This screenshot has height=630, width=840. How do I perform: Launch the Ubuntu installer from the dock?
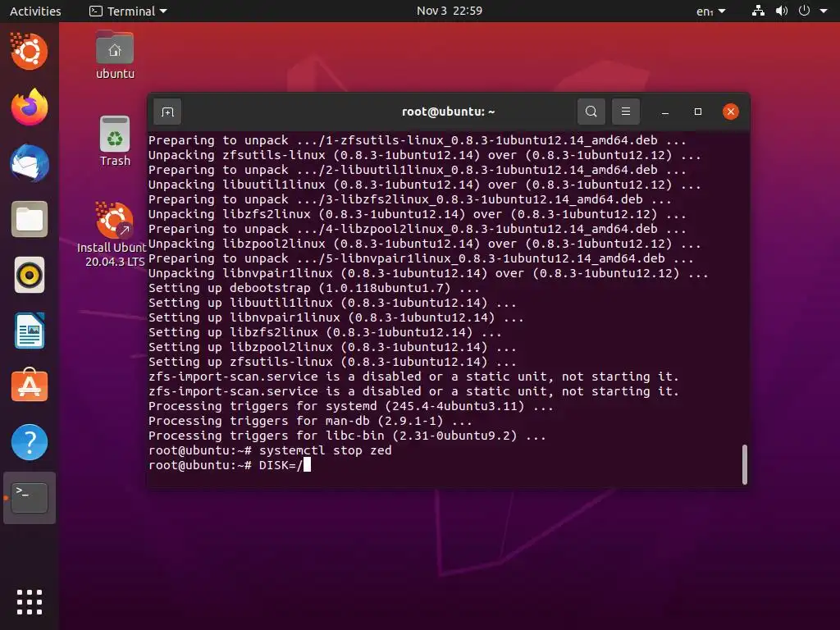30,52
